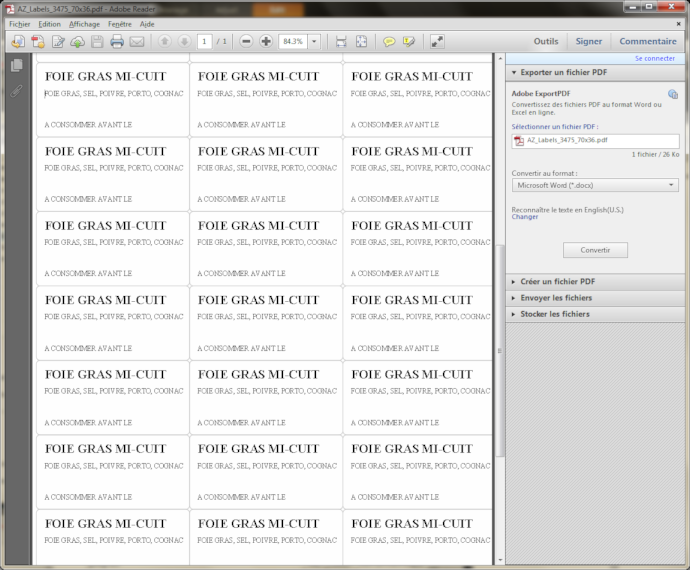Open the Aide menu
Viewport: 690px width, 570px height.
[147, 24]
